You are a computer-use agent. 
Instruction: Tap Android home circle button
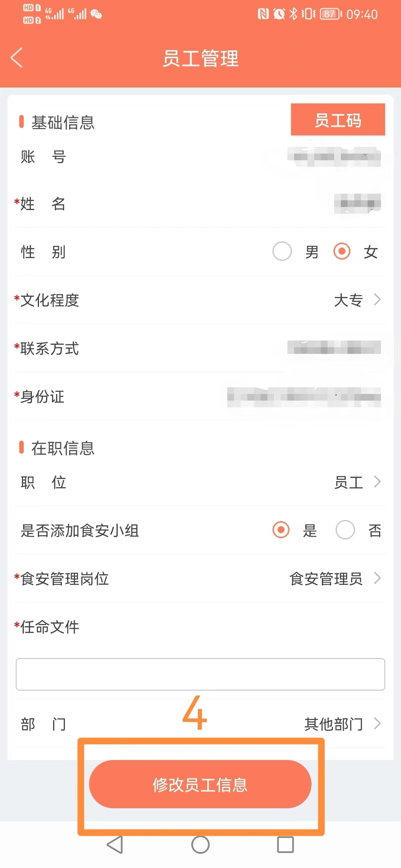point(200,845)
